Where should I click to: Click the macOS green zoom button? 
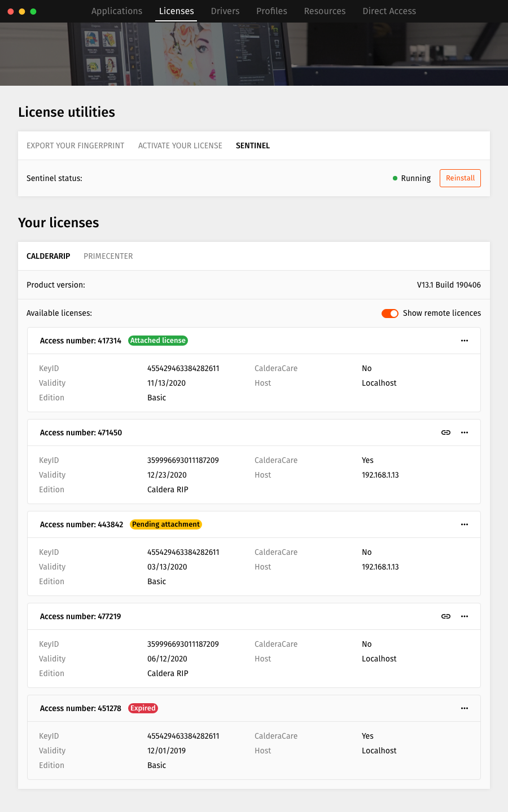point(33,11)
